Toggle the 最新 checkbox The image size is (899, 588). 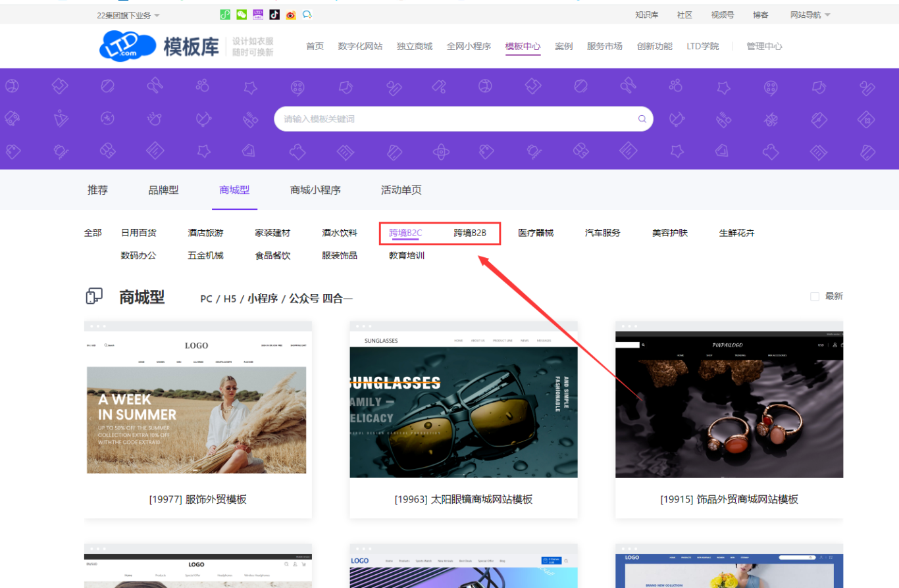point(815,297)
